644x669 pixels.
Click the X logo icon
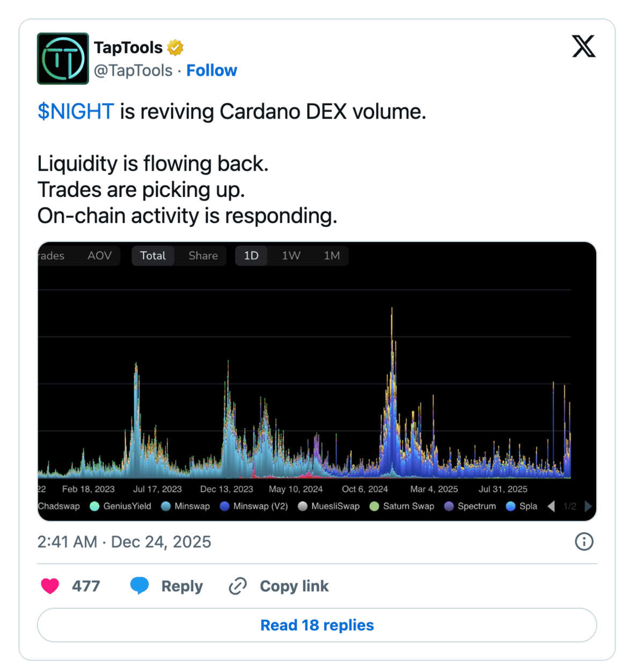[x=583, y=46]
